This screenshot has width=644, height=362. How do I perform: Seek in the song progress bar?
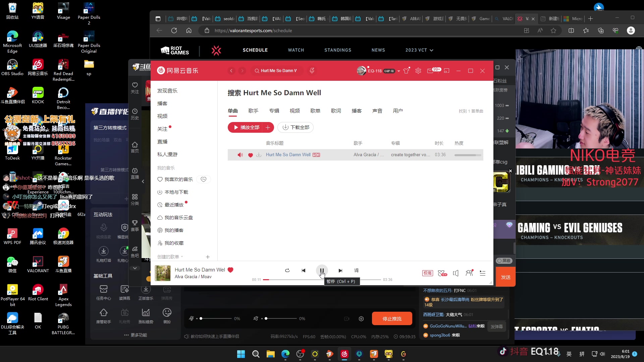click(x=322, y=280)
